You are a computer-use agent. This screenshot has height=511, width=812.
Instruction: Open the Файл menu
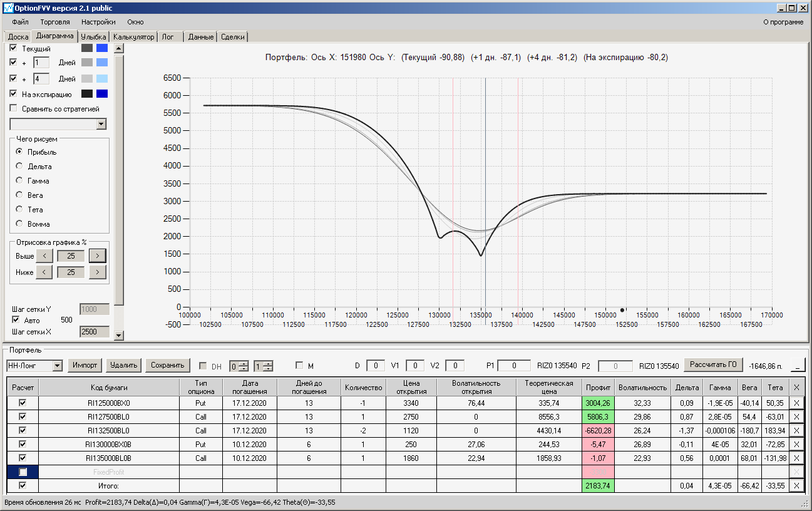point(20,22)
